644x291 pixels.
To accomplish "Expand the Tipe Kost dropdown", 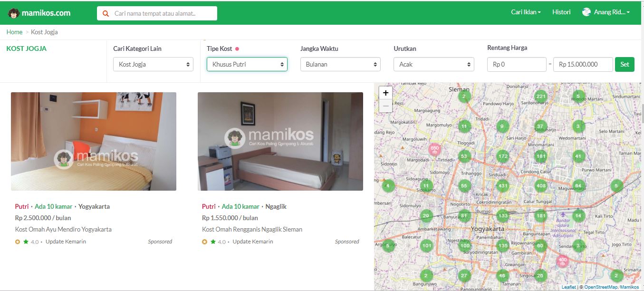I will click(x=247, y=64).
